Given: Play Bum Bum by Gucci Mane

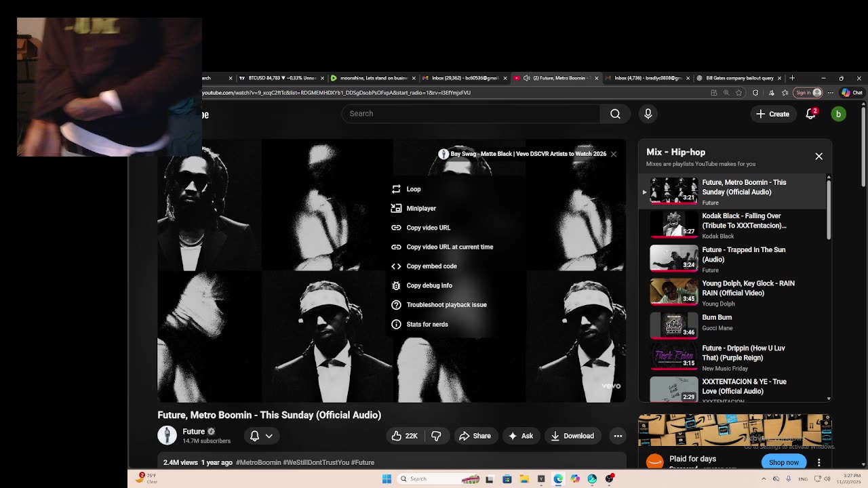Looking at the screenshot, I should pos(734,325).
